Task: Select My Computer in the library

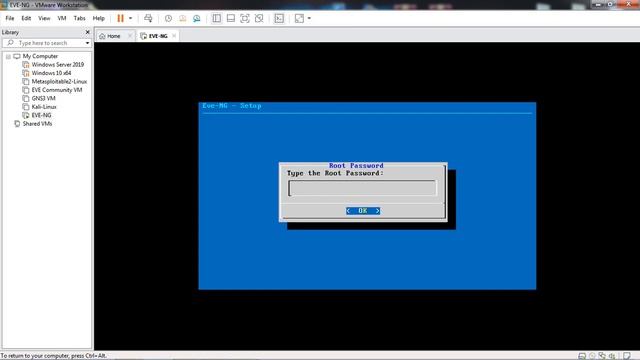Action: pyautogui.click(x=40, y=56)
